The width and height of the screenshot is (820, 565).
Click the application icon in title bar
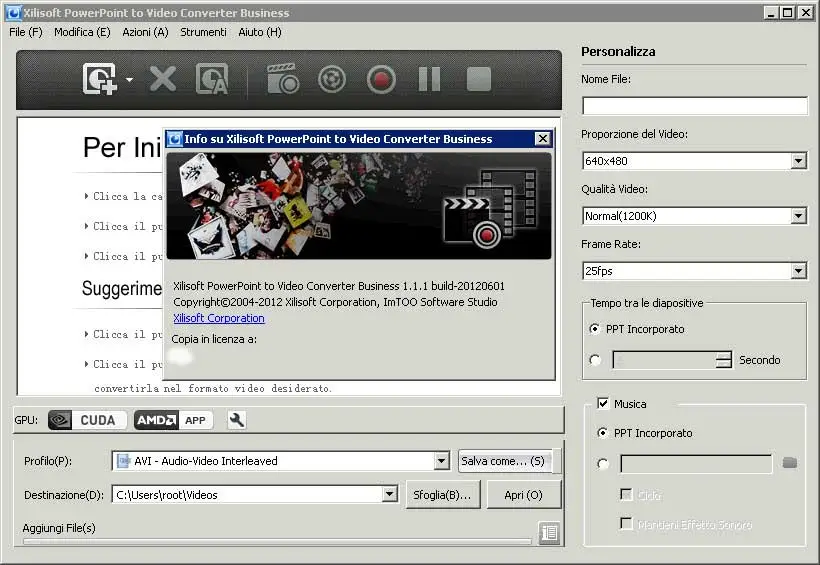(14, 13)
